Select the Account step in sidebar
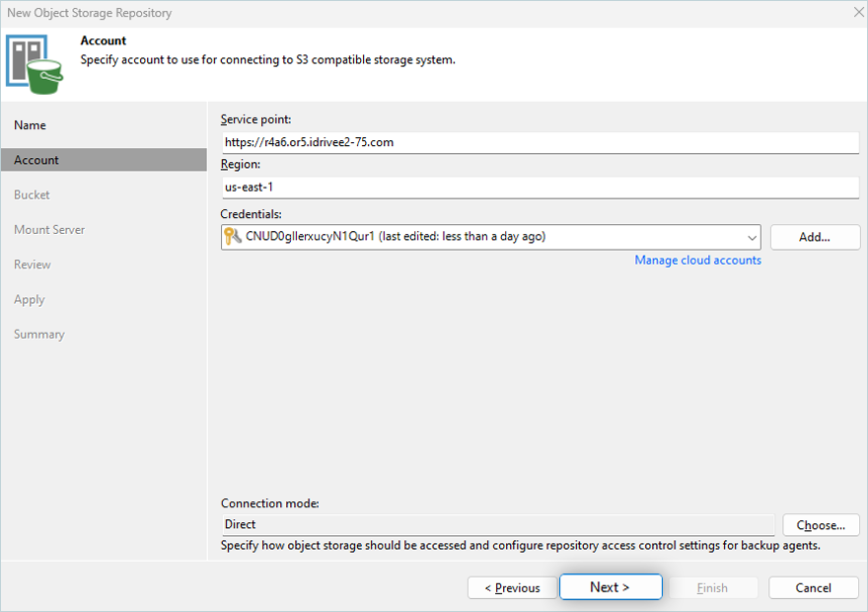This screenshot has width=868, height=612. click(36, 160)
